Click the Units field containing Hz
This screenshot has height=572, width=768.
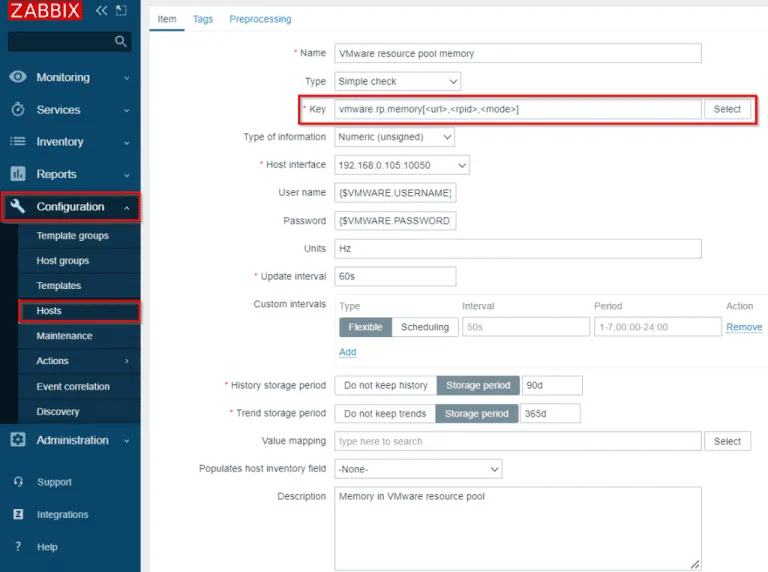pos(518,249)
